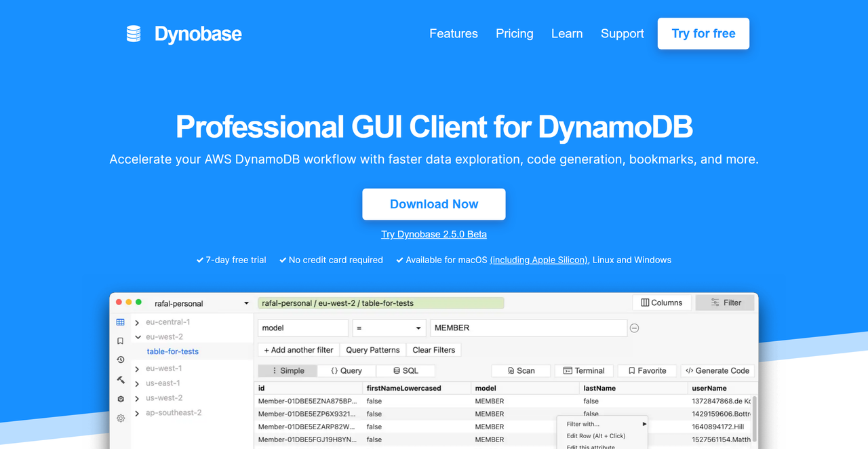Expand the ap-southeast-2 region
The height and width of the screenshot is (449, 868).
click(x=137, y=413)
